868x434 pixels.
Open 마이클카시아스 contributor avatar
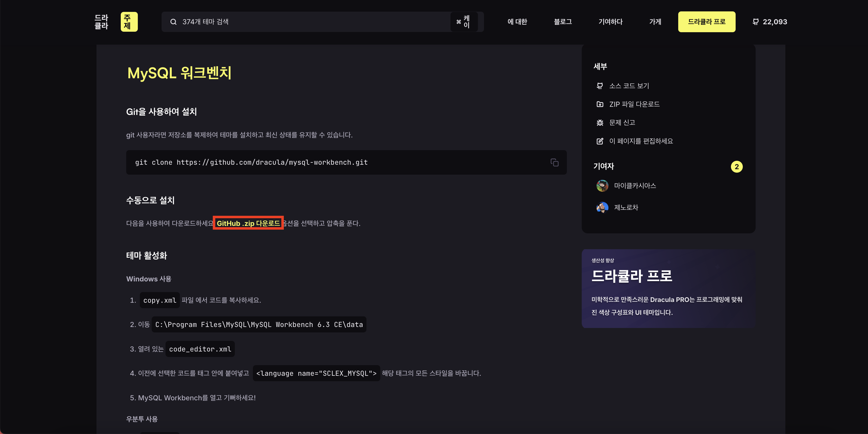click(x=602, y=186)
